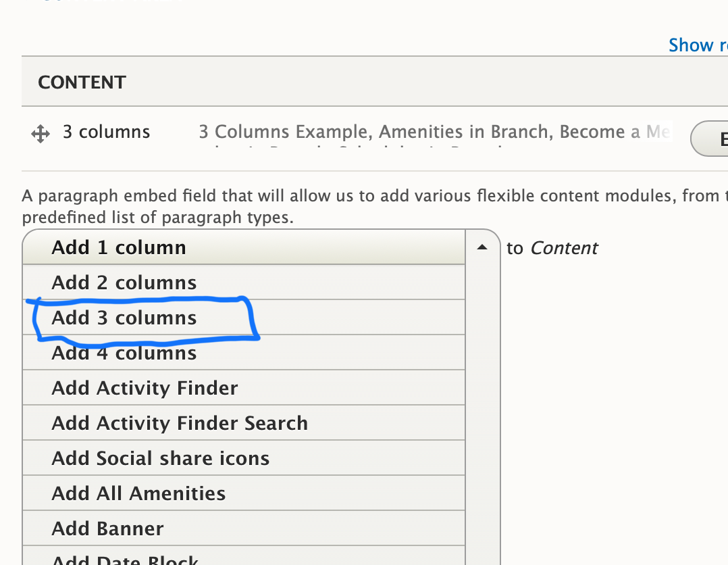Click the CONTENT table header
Image resolution: width=728 pixels, height=565 pixels.
(x=82, y=82)
